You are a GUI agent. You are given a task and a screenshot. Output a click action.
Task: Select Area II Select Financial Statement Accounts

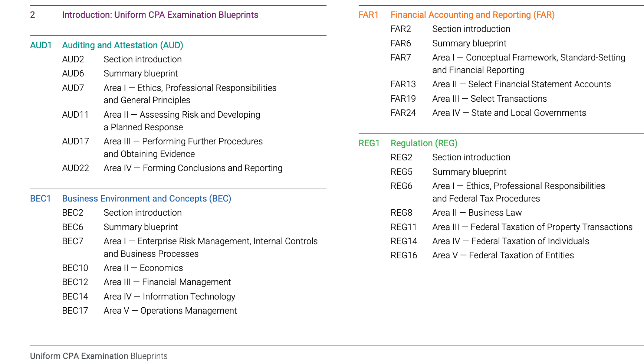point(521,84)
